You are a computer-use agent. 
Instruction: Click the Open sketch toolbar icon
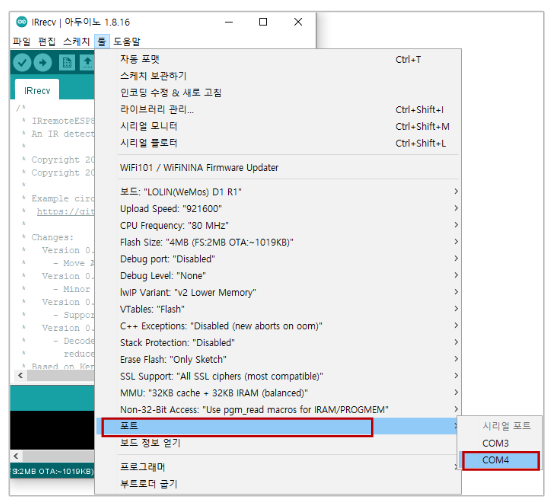pos(87,63)
